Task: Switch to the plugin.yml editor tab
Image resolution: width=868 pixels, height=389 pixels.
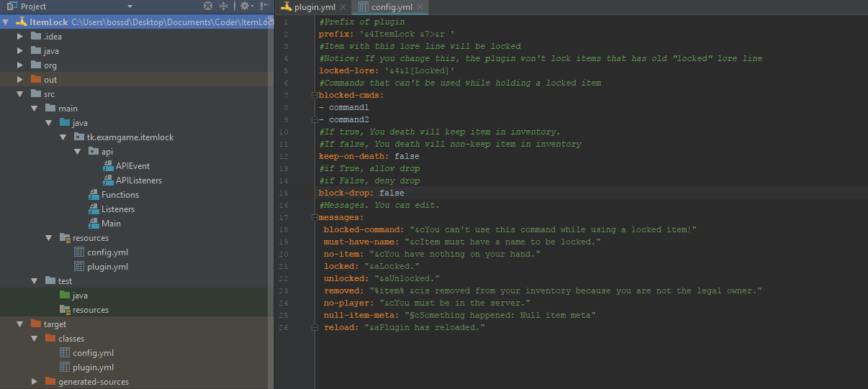Action: point(307,7)
